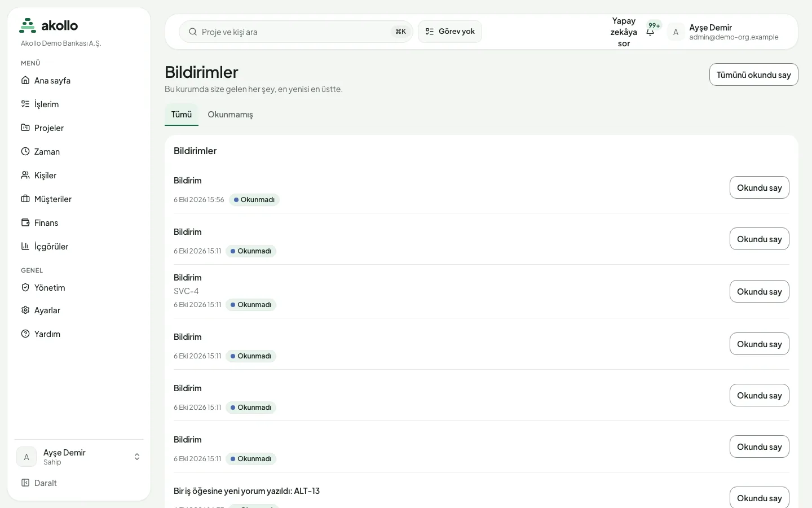The height and width of the screenshot is (508, 812).
Task: Open Kişiler page
Action: click(79, 175)
